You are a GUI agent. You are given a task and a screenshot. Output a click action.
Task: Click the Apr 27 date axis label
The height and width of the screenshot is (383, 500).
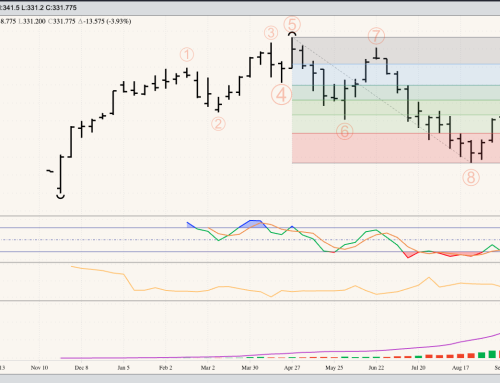292,368
